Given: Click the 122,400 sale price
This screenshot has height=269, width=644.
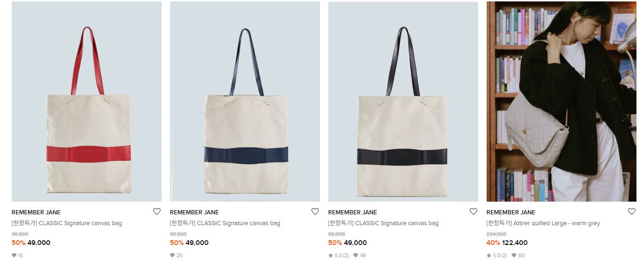Looking at the screenshot, I should [x=515, y=243].
